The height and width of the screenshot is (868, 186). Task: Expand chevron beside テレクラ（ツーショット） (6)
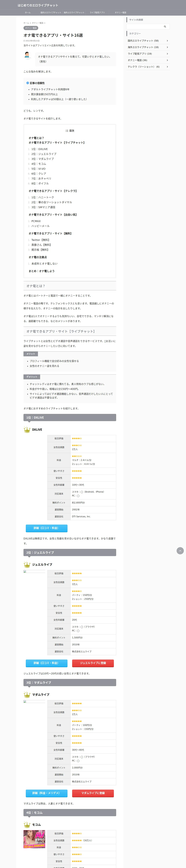tap(167, 67)
